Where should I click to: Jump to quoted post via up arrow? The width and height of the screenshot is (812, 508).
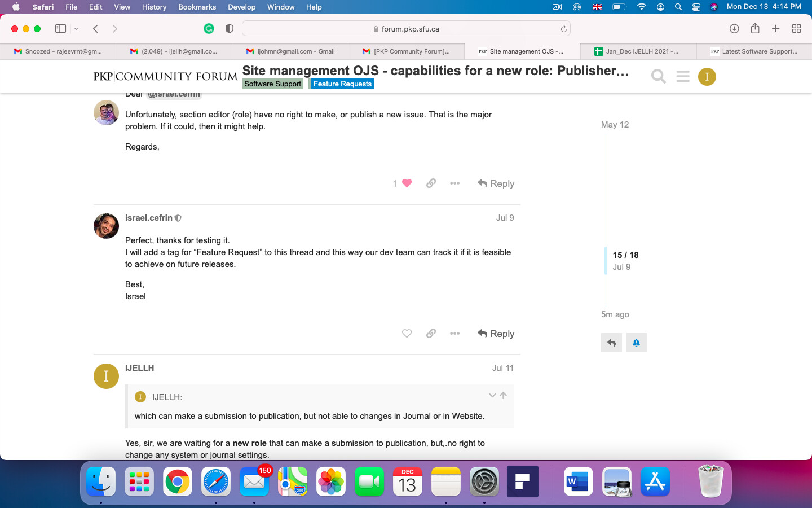coord(504,396)
